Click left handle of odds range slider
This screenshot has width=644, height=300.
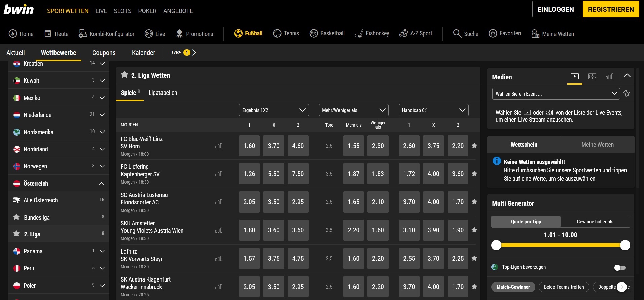click(496, 245)
